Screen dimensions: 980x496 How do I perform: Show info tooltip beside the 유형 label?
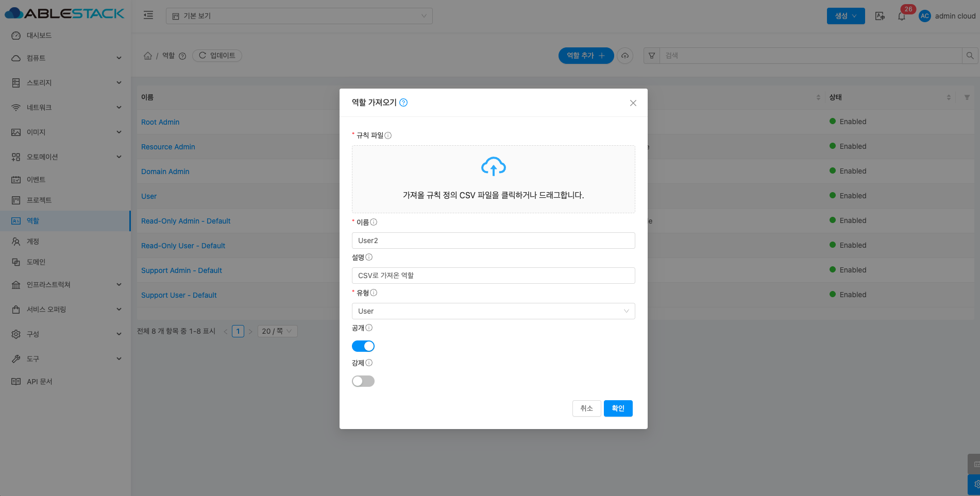click(x=374, y=293)
